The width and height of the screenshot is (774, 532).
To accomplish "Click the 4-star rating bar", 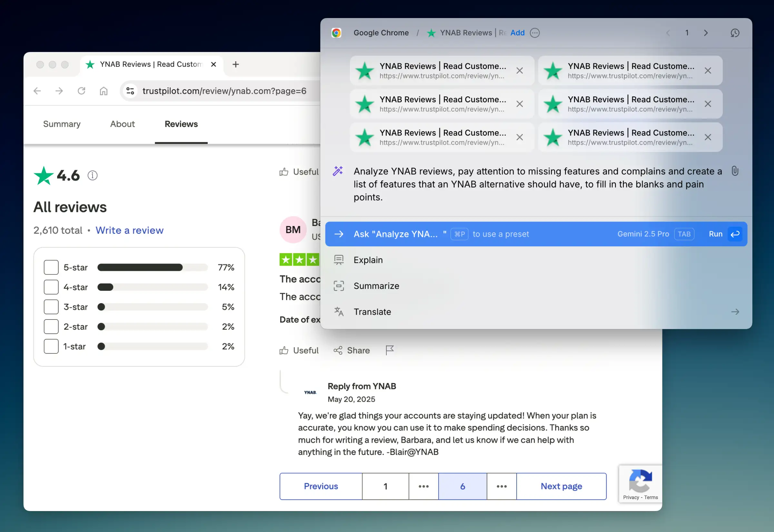I will point(152,287).
